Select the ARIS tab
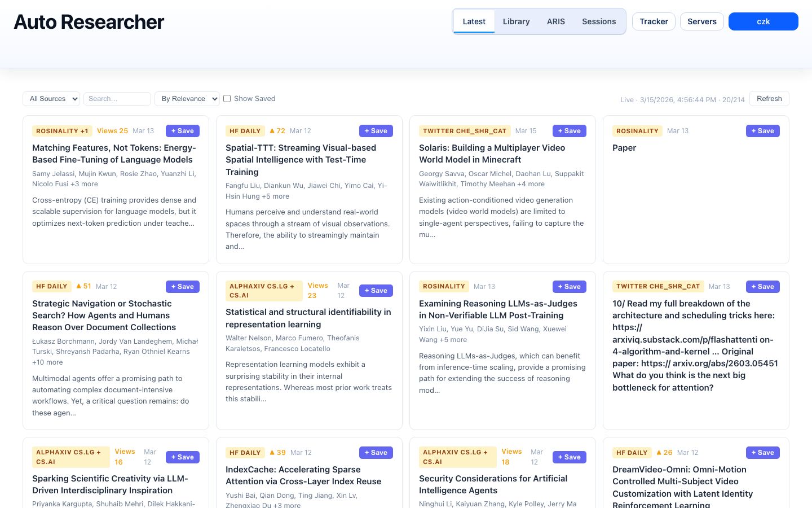Viewport: 812px width, 508px height. coord(556,21)
